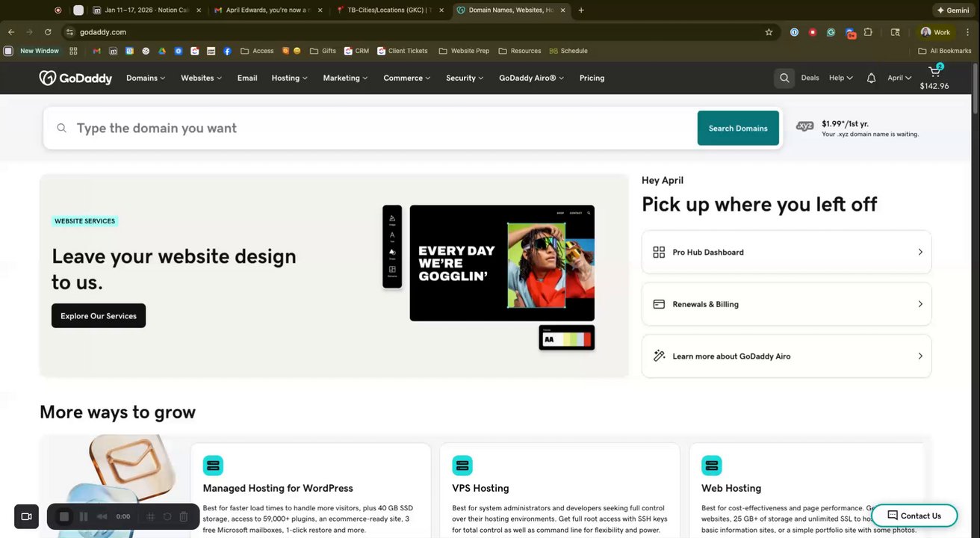Click the VPS Hosting card icon
The height and width of the screenshot is (538, 980).
[x=462, y=466]
